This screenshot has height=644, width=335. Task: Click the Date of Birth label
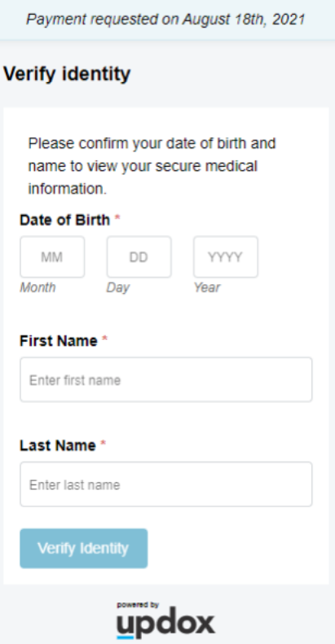(64, 220)
